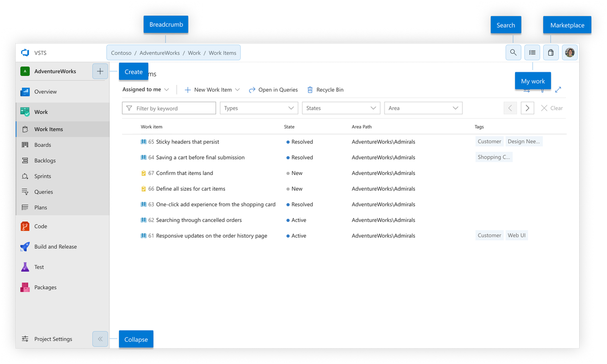Open the Marketplace shopping bag icon
The width and height of the screenshot is (607, 364).
click(x=551, y=53)
